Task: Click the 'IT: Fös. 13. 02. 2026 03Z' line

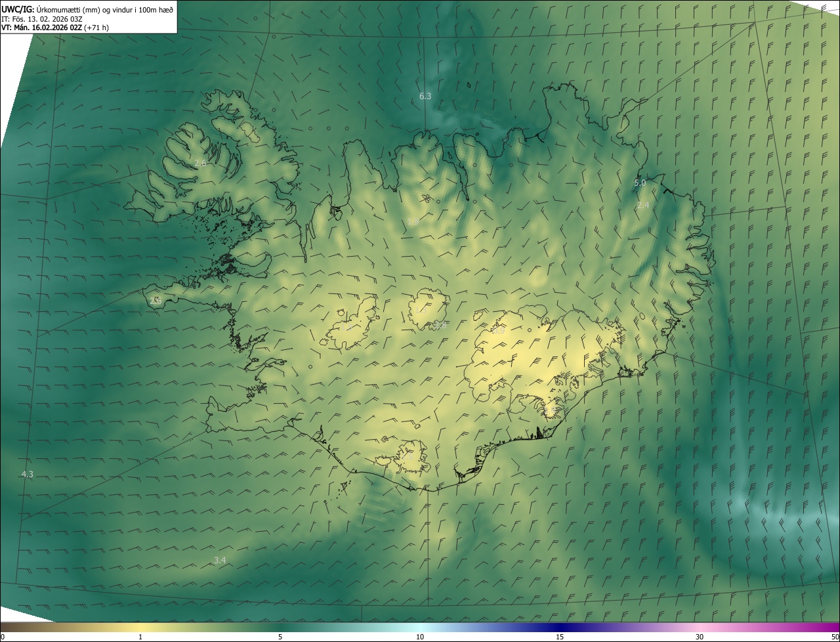Action: coord(41,18)
